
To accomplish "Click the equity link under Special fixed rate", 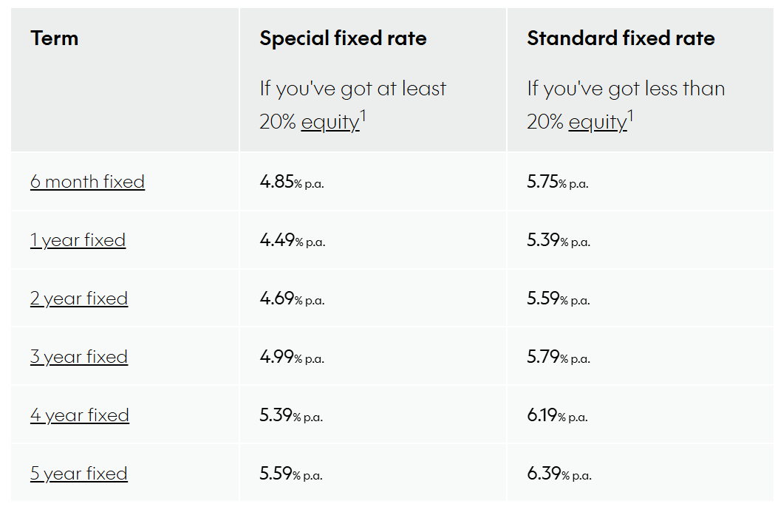I will coord(330,122).
